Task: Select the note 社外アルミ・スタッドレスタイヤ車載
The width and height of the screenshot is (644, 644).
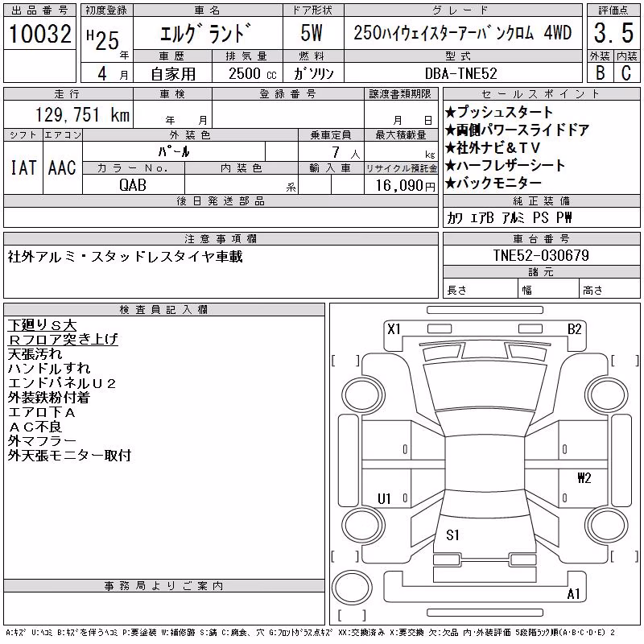Action: 126,257
